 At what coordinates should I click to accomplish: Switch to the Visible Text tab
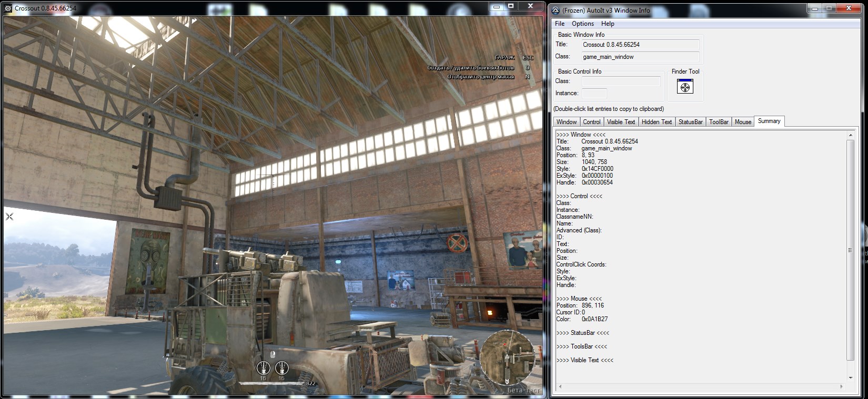[621, 121]
